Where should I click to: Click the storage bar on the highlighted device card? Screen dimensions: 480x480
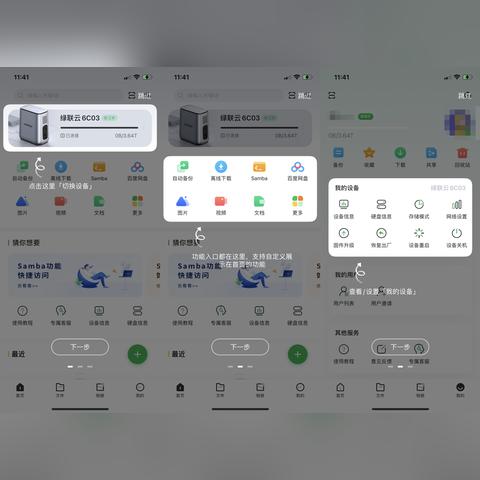(99, 127)
